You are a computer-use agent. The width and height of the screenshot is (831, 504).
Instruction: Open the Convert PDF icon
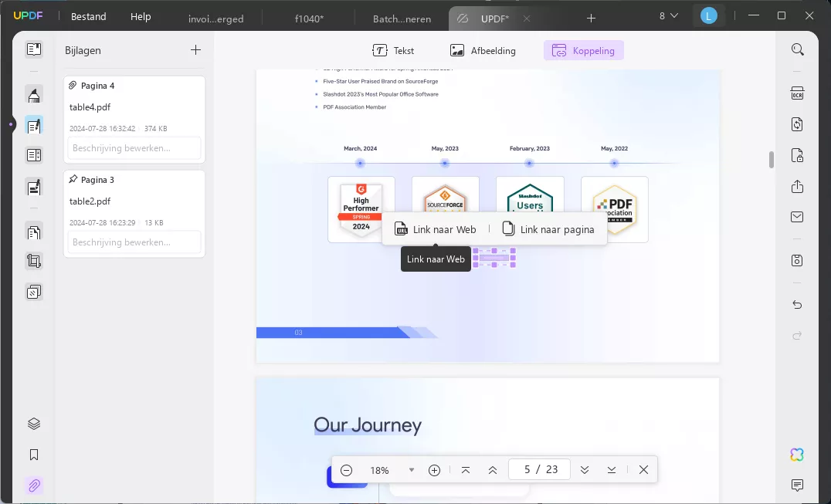798,124
